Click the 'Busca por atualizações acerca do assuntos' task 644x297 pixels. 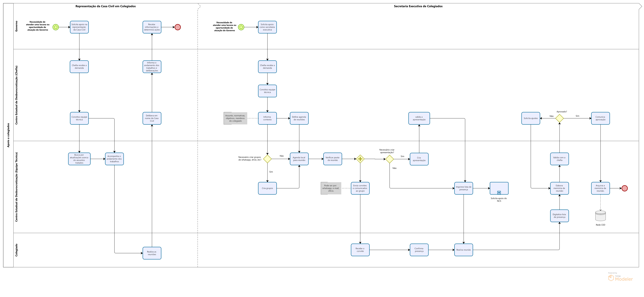click(x=79, y=159)
